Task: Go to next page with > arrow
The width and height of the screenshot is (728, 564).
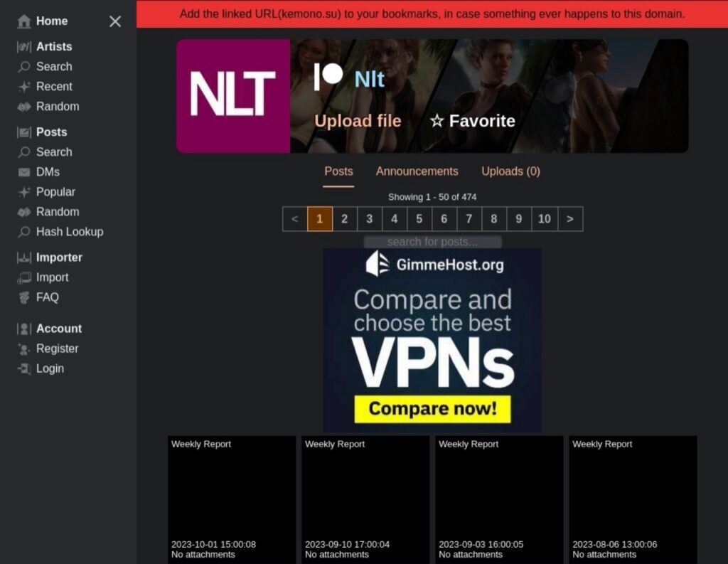Action: click(570, 219)
